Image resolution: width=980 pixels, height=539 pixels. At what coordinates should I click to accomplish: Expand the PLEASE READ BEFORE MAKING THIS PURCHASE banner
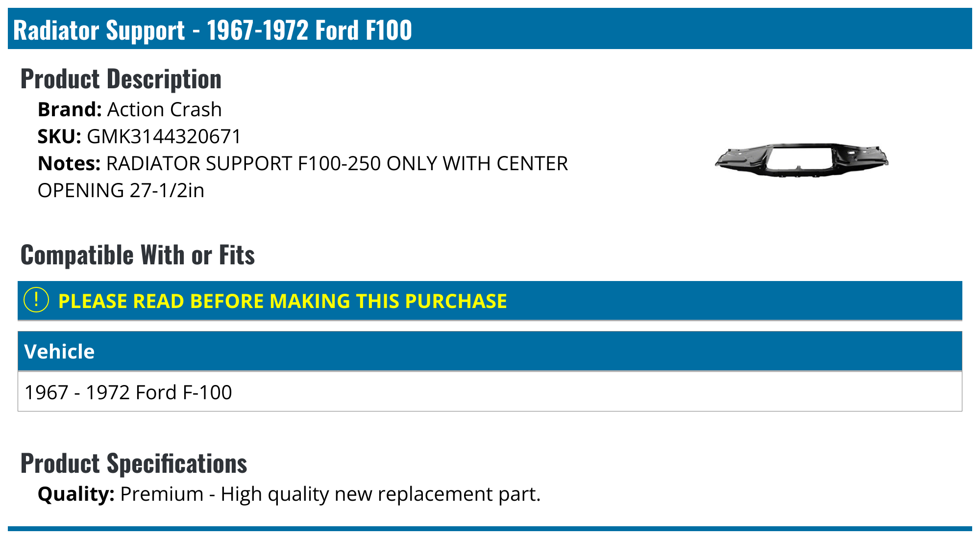tap(282, 301)
